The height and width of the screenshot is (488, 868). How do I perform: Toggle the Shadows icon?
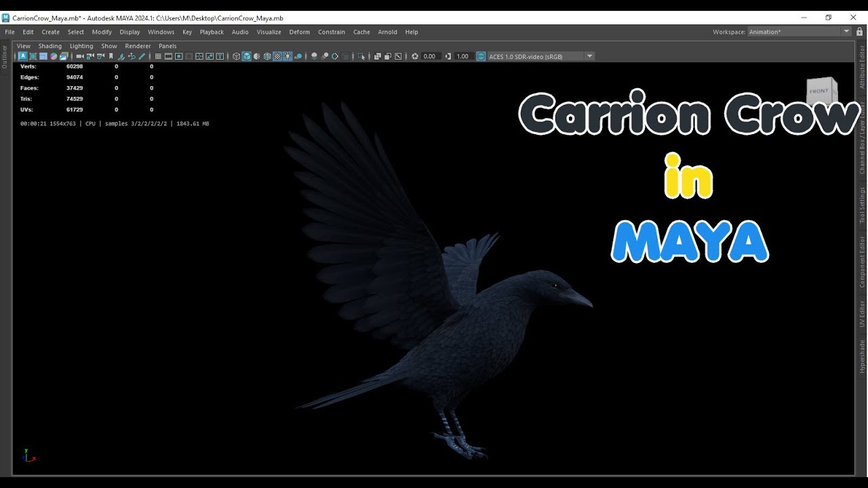(x=298, y=56)
